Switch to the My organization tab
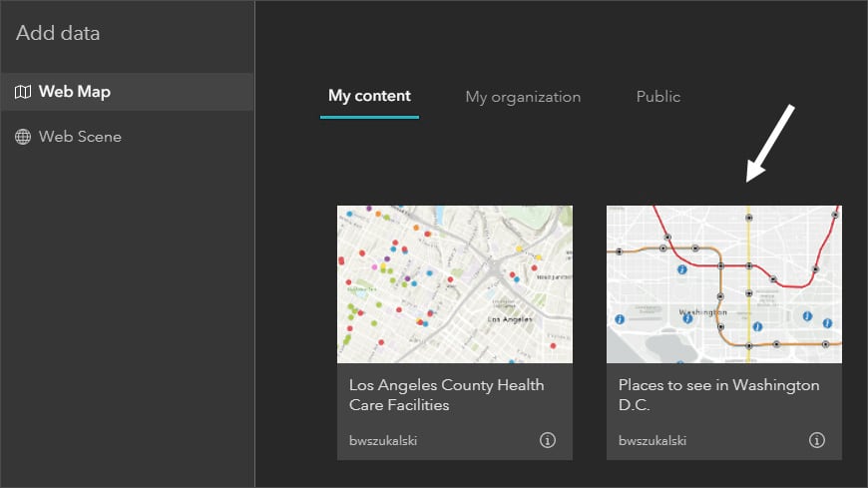 pos(523,97)
